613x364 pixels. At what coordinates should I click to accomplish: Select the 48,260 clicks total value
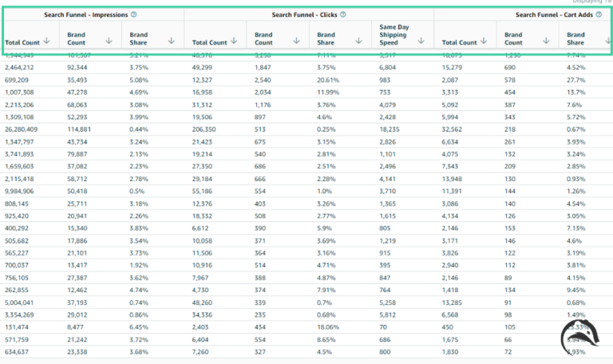(202, 303)
